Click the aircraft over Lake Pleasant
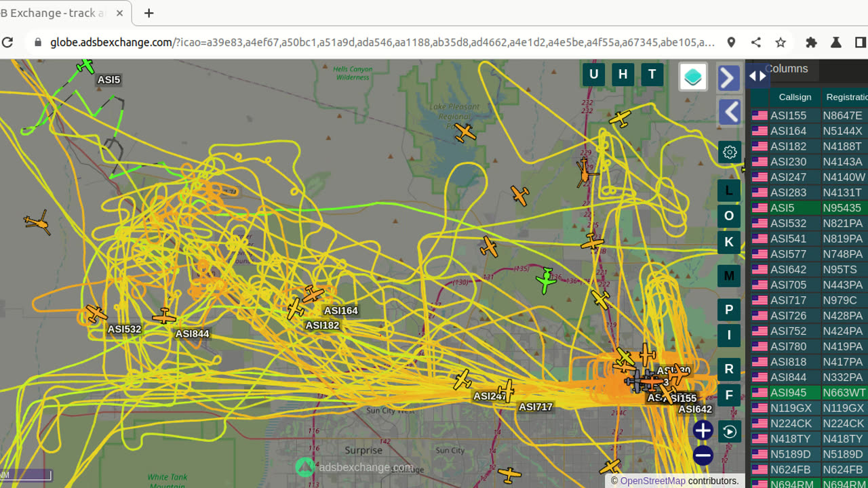868x488 pixels. pyautogui.click(x=465, y=132)
